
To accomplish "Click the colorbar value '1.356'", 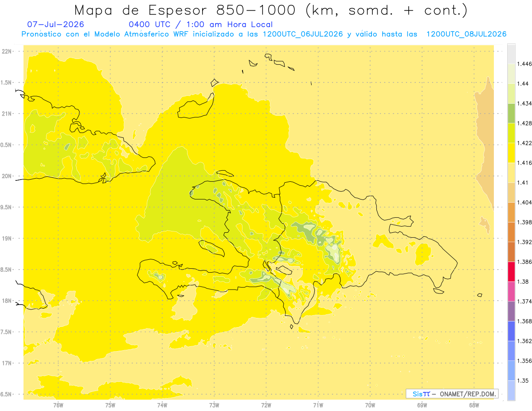I will pos(524,361).
